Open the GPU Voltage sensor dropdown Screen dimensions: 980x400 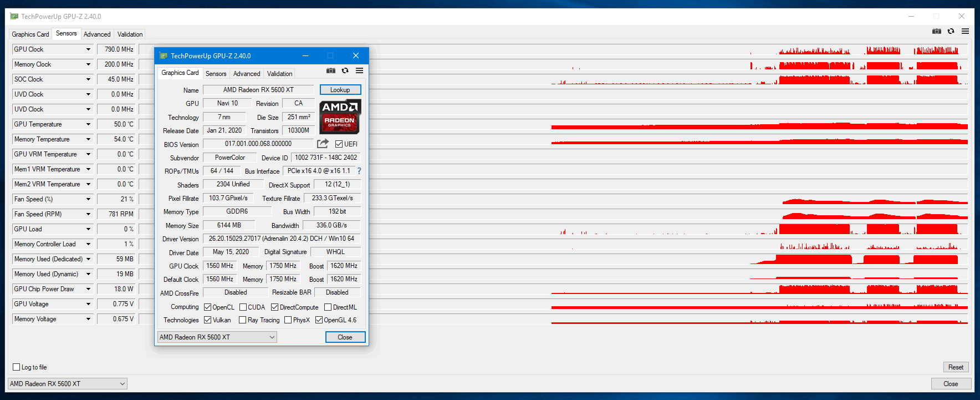pos(88,304)
